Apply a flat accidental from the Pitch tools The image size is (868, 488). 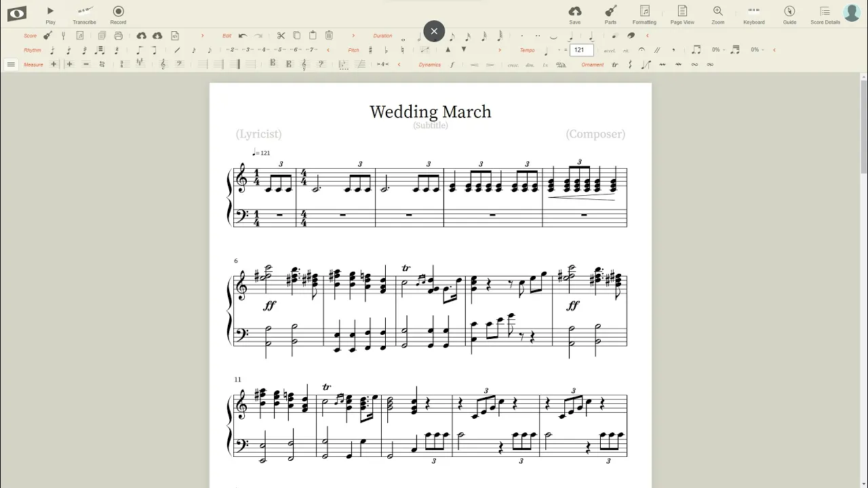[387, 50]
